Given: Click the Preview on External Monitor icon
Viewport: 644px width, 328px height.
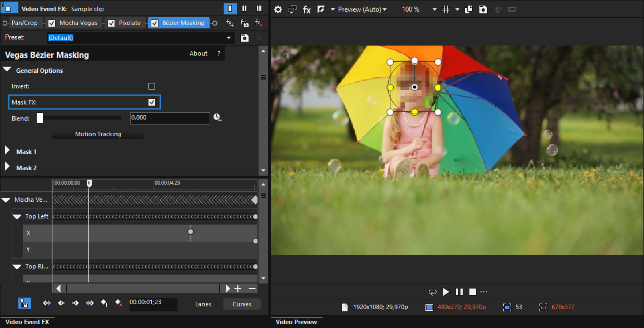Looking at the screenshot, I should click(293, 9).
